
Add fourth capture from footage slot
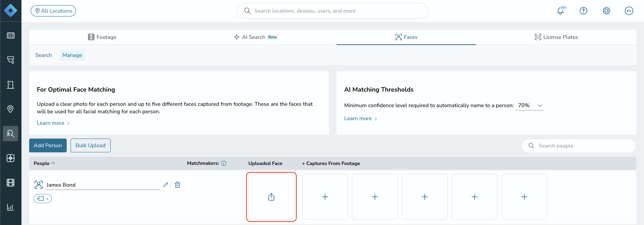point(475,197)
